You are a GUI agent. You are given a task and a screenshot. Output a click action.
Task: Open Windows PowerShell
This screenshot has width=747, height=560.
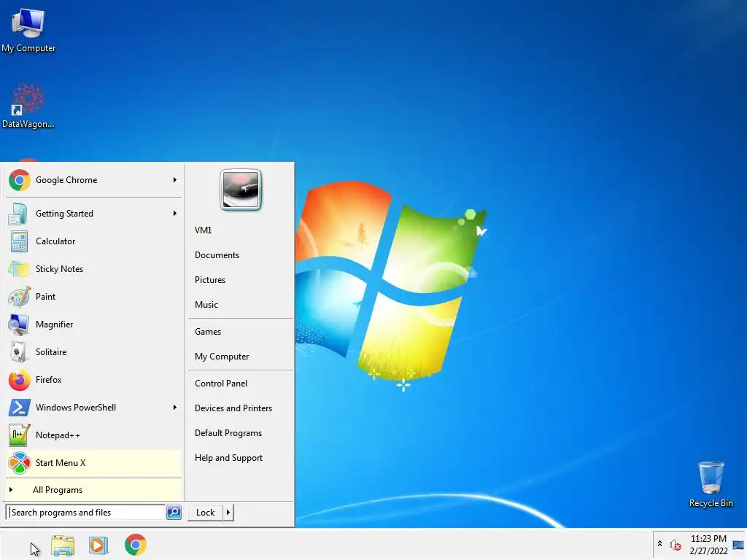click(x=94, y=407)
